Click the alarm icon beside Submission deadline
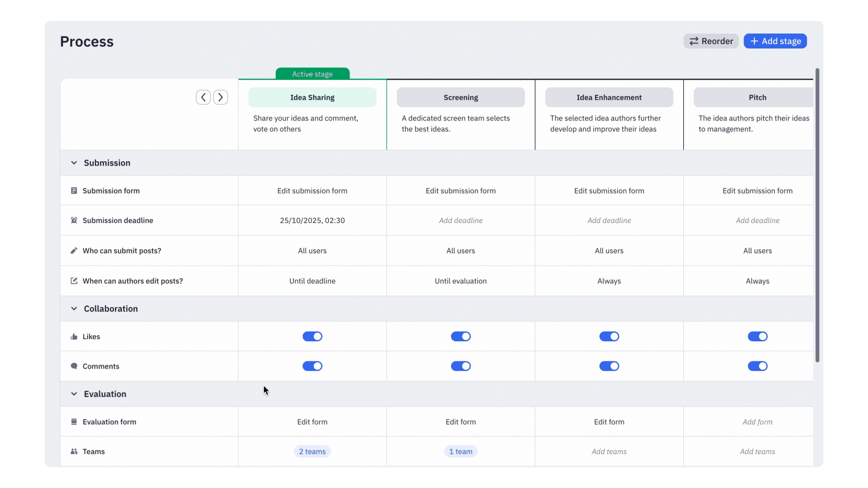Viewport: 868px width, 488px height. (74, 220)
